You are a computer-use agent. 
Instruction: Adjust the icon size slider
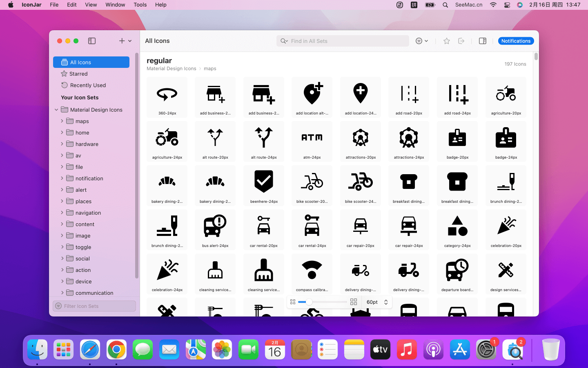tap(309, 302)
